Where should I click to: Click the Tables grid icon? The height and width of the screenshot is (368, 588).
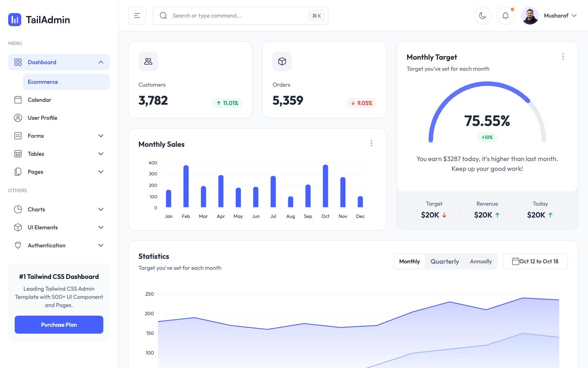pos(18,154)
